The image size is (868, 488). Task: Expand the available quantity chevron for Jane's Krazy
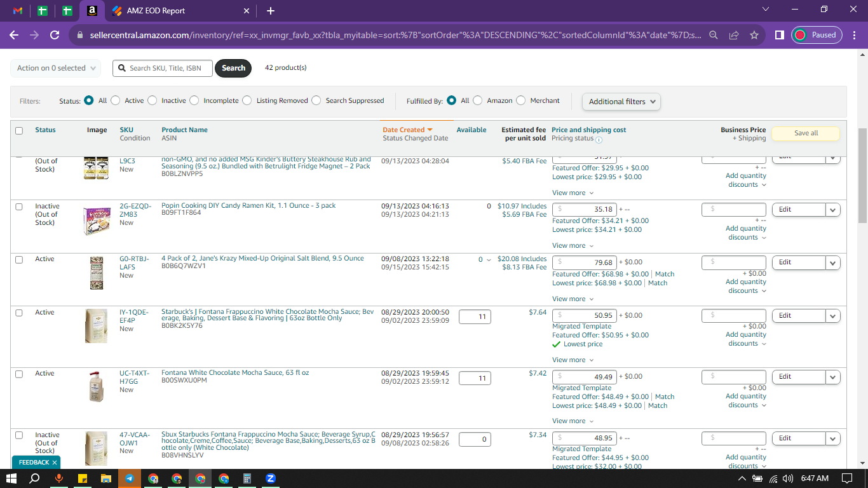pos(489,260)
